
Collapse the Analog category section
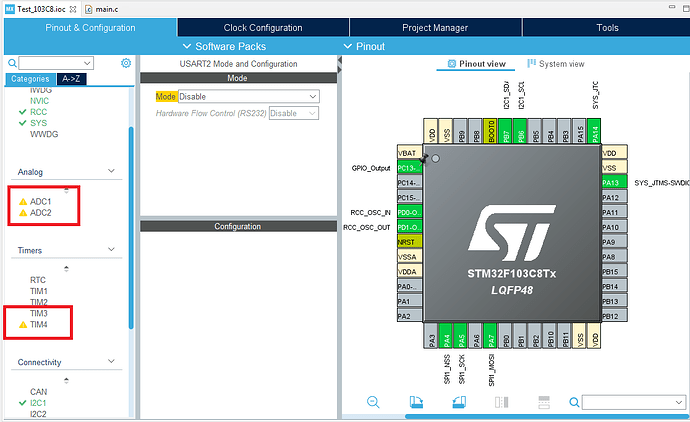tap(113, 172)
